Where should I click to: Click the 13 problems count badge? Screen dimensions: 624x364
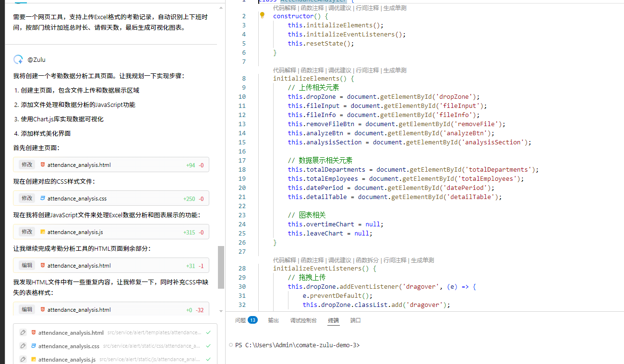[252, 320]
